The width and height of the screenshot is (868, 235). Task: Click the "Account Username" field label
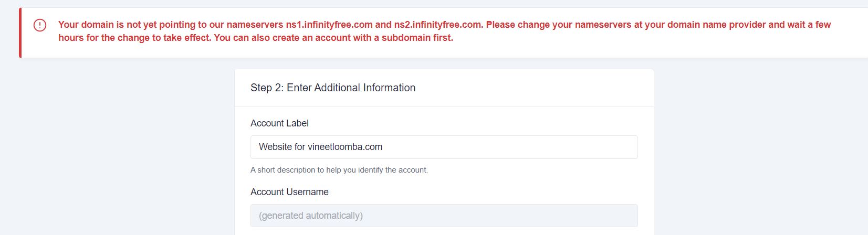pyautogui.click(x=289, y=192)
